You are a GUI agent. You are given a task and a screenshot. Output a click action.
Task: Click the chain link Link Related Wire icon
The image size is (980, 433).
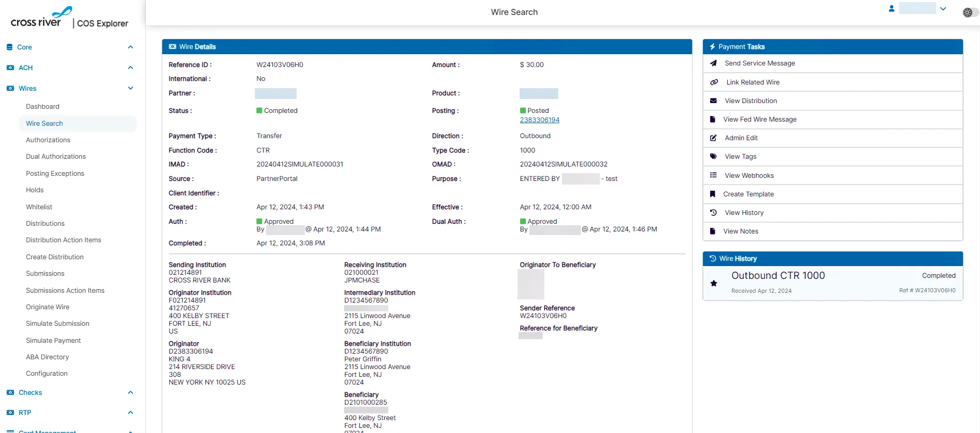[x=714, y=82]
